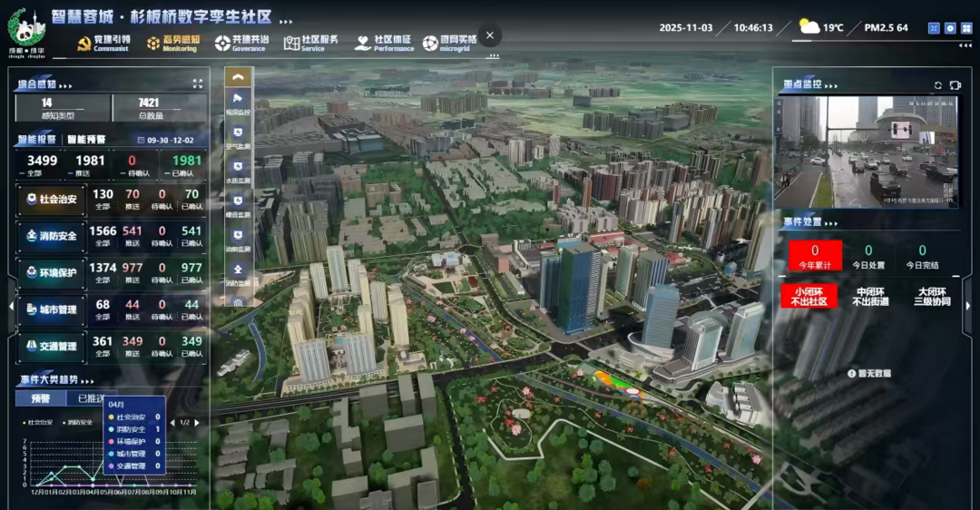Toggle the 社会治安 series in chart legend
Image resolution: width=980 pixels, height=510 pixels.
tap(41, 422)
